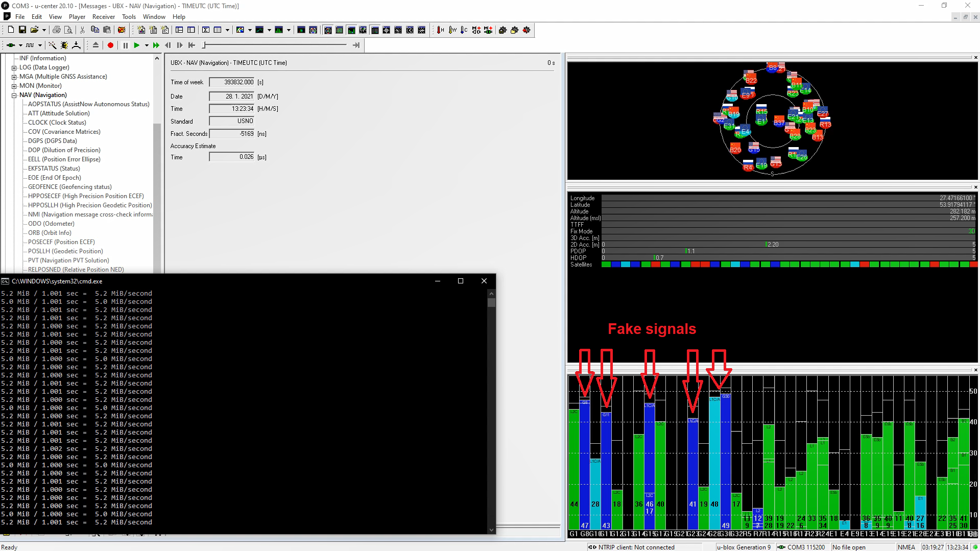
Task: Click the eject logfile icon
Action: [95, 45]
